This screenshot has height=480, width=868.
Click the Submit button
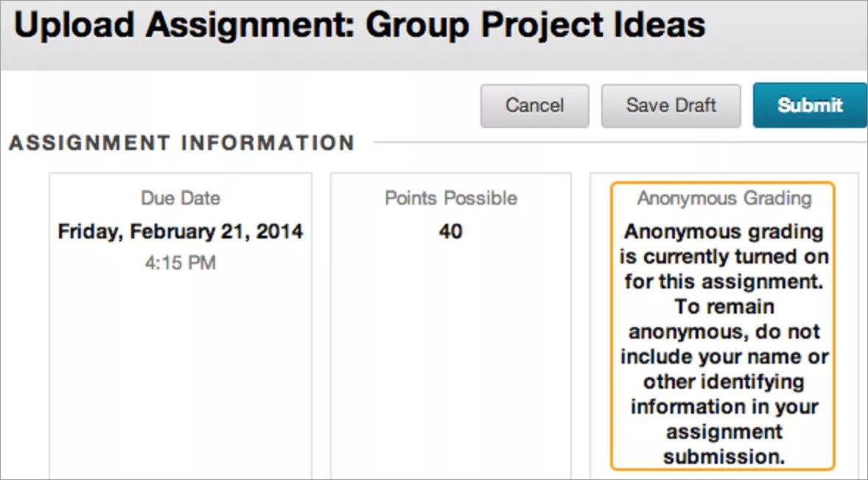tap(809, 105)
